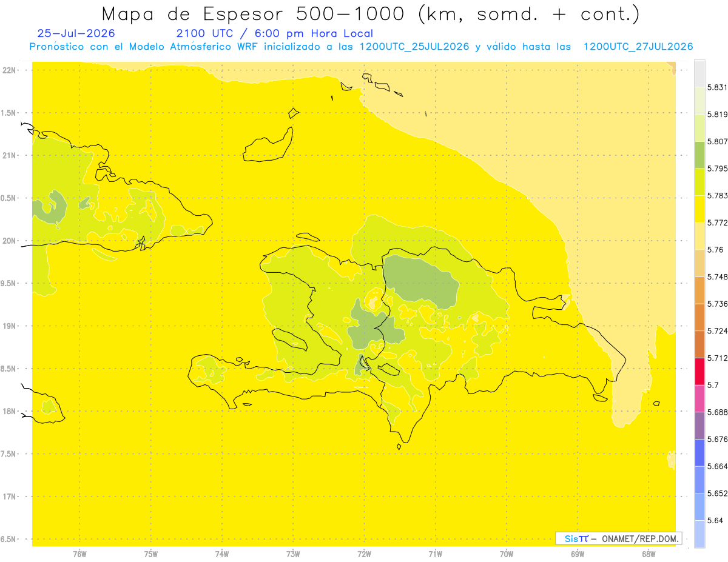Click the 76W longitude label
The image size is (728, 562).
[79, 554]
